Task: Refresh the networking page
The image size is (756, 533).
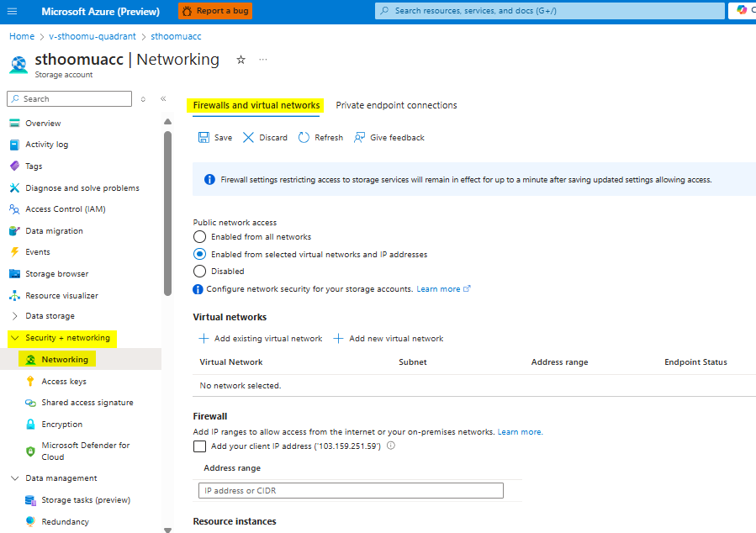Action: 320,138
